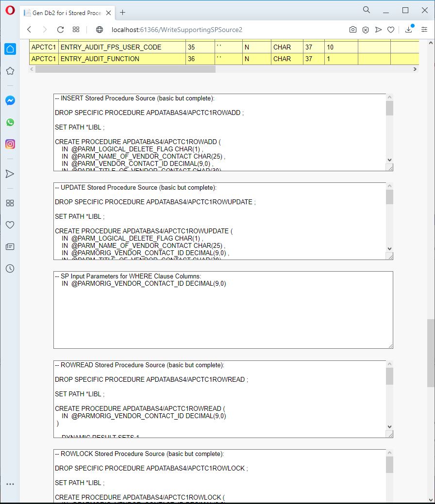Click the site info globe icon
The height and width of the screenshot is (504, 435).
[x=100, y=30]
